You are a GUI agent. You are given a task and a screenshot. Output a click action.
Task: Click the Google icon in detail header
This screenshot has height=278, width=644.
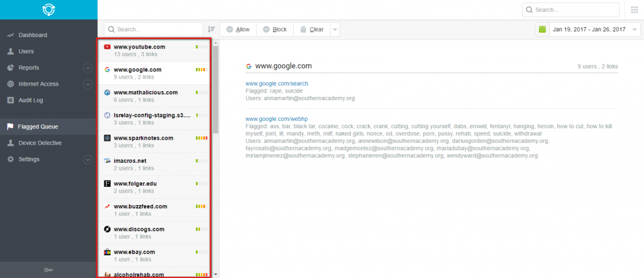[x=248, y=66]
